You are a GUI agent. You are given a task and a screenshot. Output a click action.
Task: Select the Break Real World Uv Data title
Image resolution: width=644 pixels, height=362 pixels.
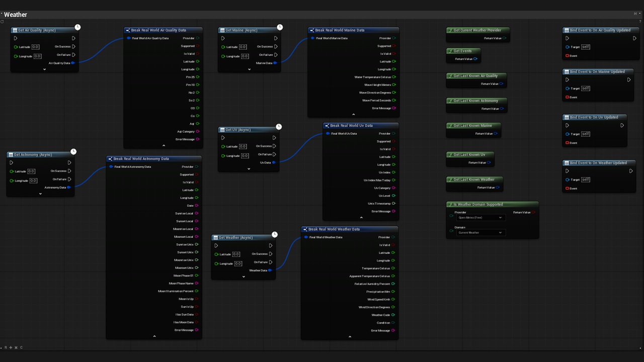351,126
